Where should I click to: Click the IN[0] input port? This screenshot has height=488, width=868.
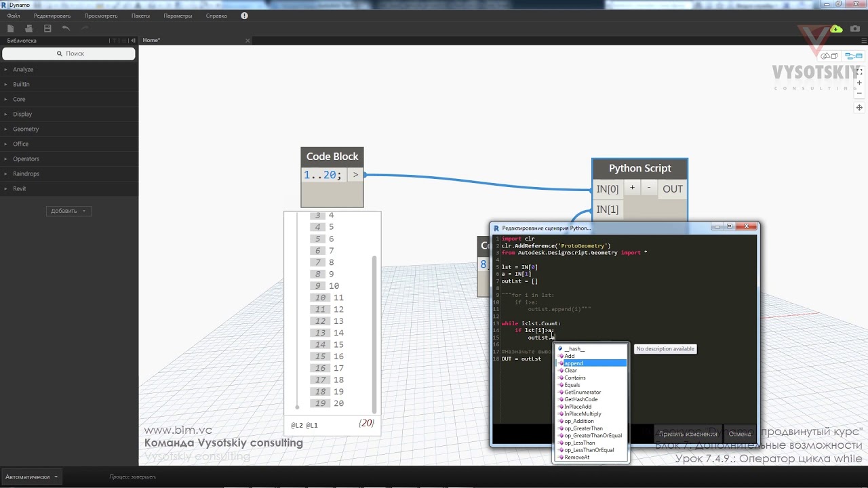pyautogui.click(x=608, y=189)
